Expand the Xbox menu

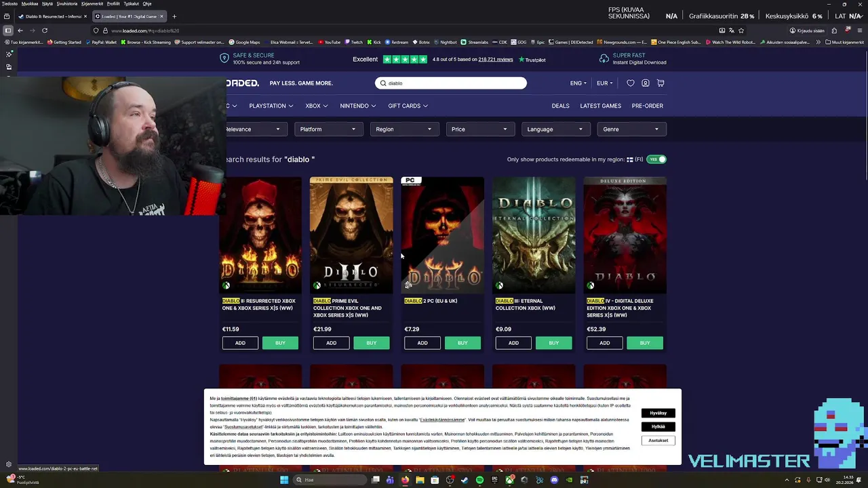pos(316,106)
